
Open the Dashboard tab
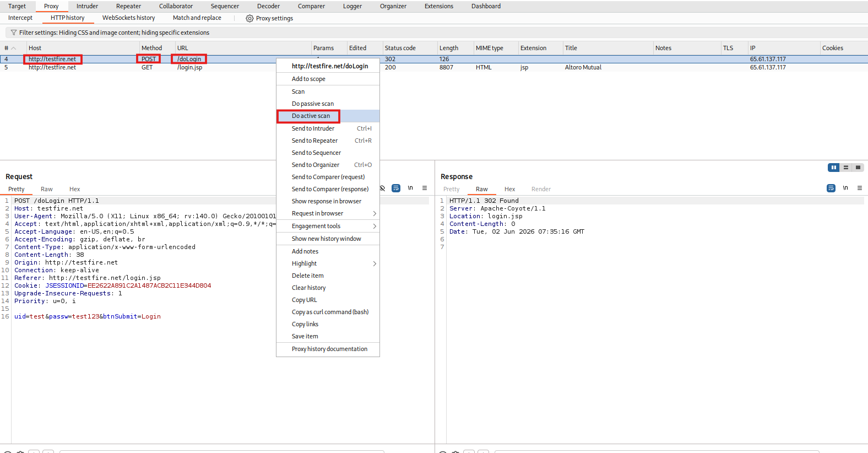coord(486,6)
